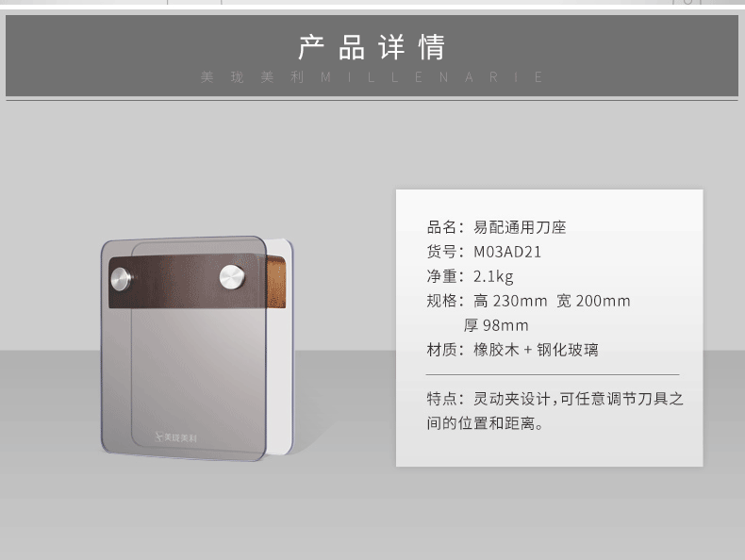Click the net weight value 2.1kg
Image resolution: width=745 pixels, height=560 pixels.
coord(493,276)
